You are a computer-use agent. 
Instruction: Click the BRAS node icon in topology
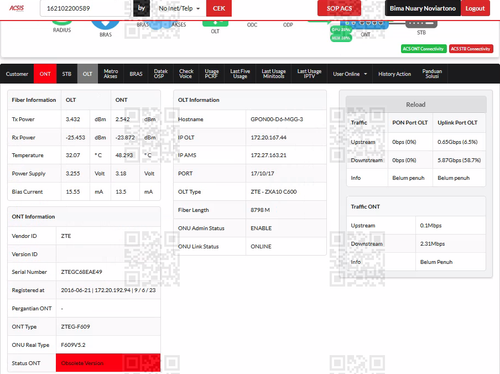pos(105,25)
